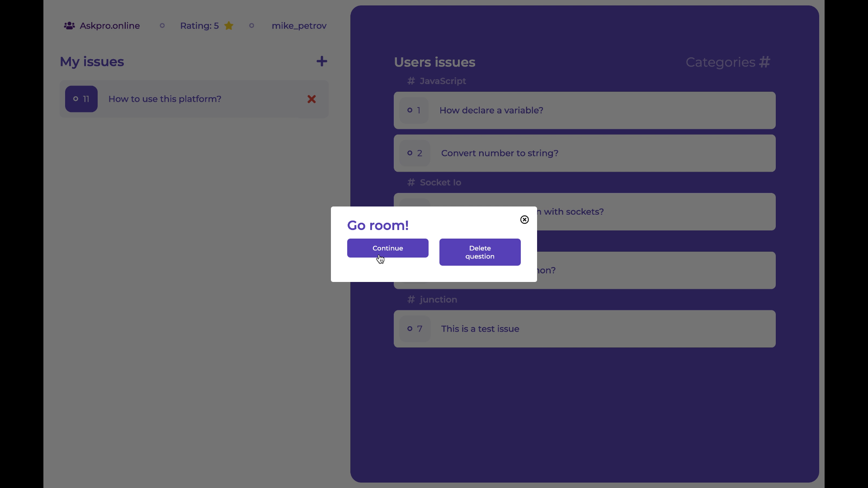Open my issue 'How to use this platform?'
The height and width of the screenshot is (488, 868).
coord(165,99)
